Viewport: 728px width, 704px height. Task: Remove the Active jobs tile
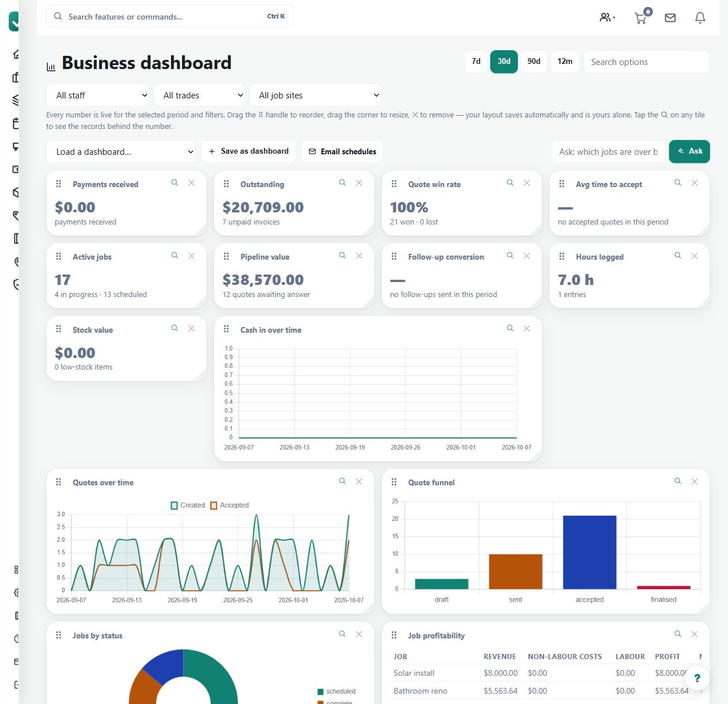tap(191, 255)
